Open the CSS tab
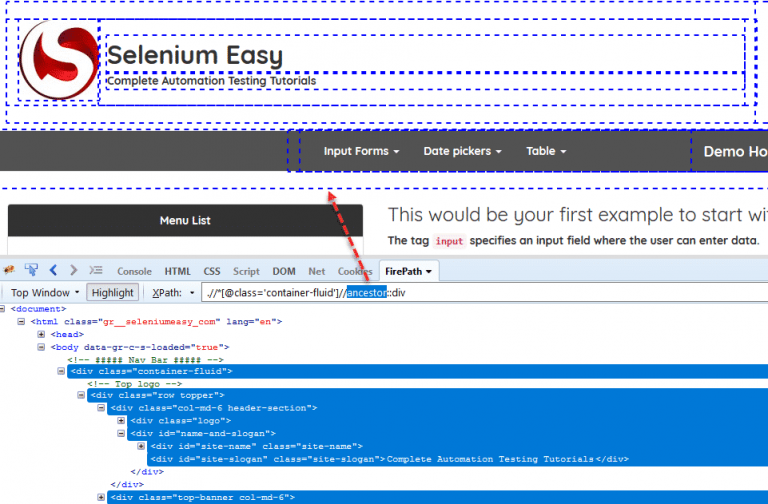 tap(212, 271)
